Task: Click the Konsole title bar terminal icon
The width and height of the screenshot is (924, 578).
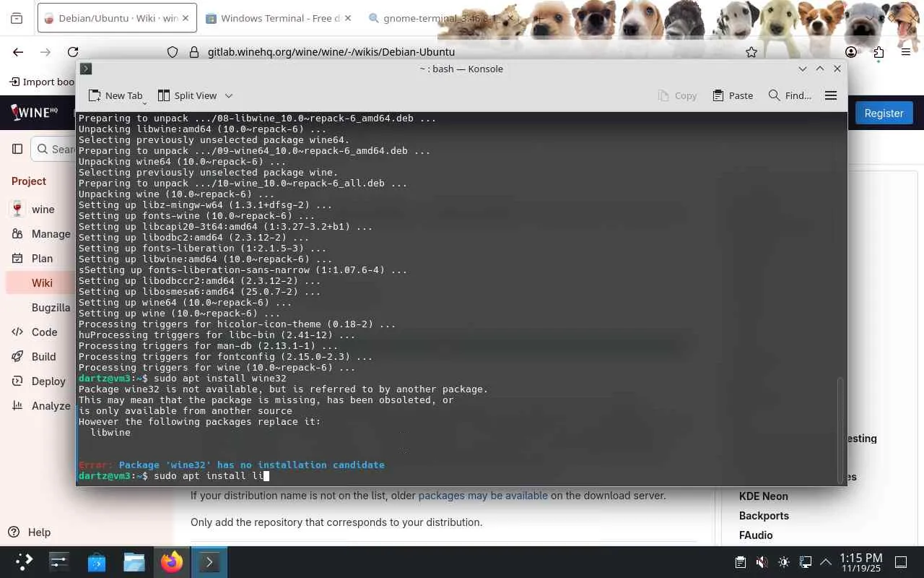Action: coord(86,69)
